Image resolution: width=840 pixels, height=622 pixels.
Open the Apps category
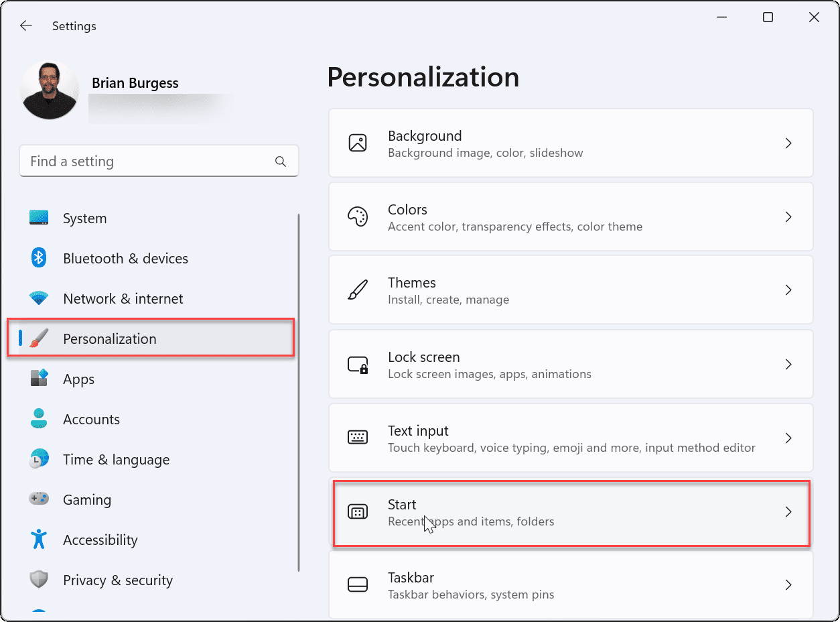(x=78, y=379)
